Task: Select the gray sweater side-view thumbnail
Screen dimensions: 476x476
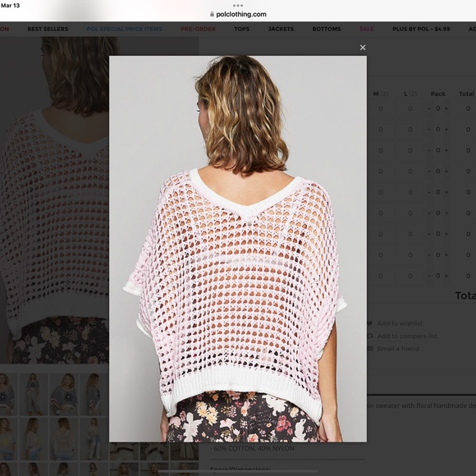Action: pos(94,394)
